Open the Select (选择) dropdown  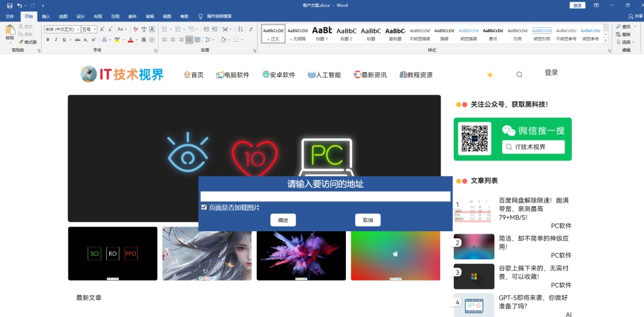point(626,42)
